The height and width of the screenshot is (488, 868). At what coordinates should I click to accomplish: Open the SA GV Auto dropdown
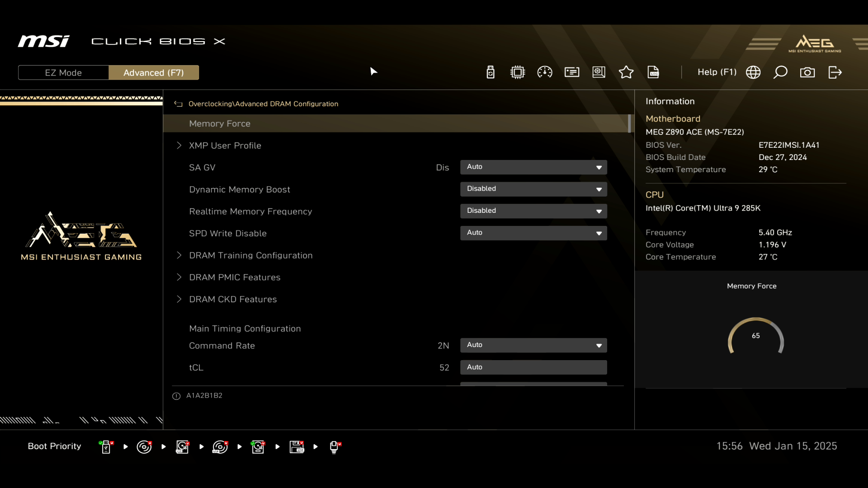(x=533, y=167)
